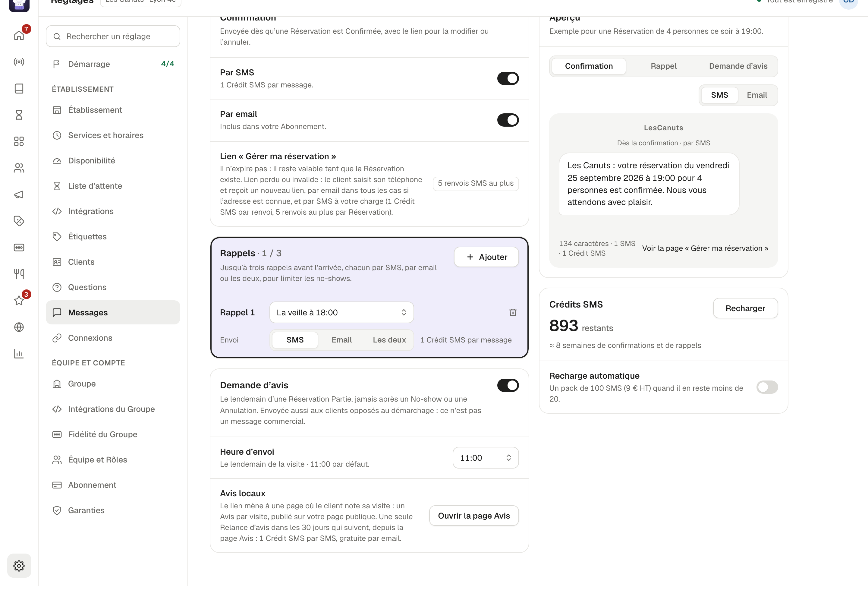Open the megaphone marketing icon in rail
Image resolution: width=868 pixels, height=603 pixels.
click(19, 194)
